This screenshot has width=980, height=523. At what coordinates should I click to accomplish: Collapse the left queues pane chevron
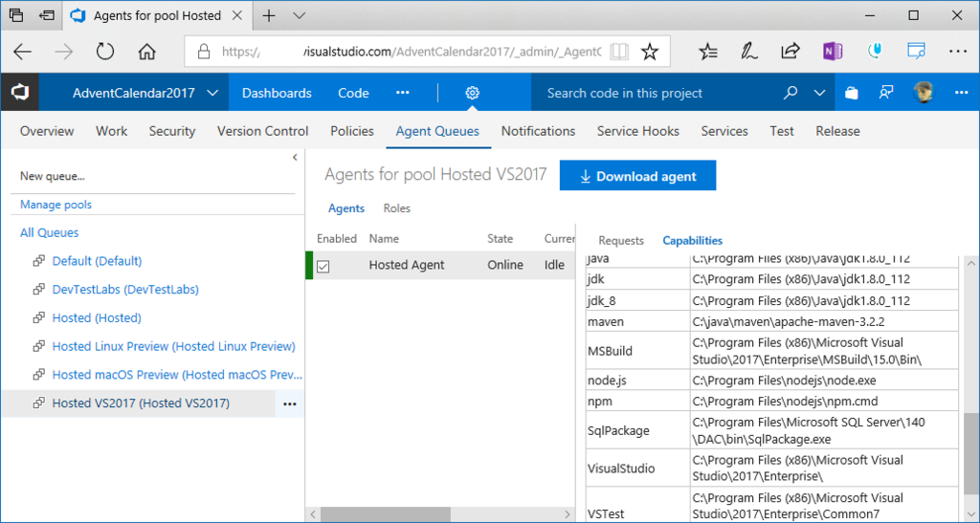click(295, 157)
